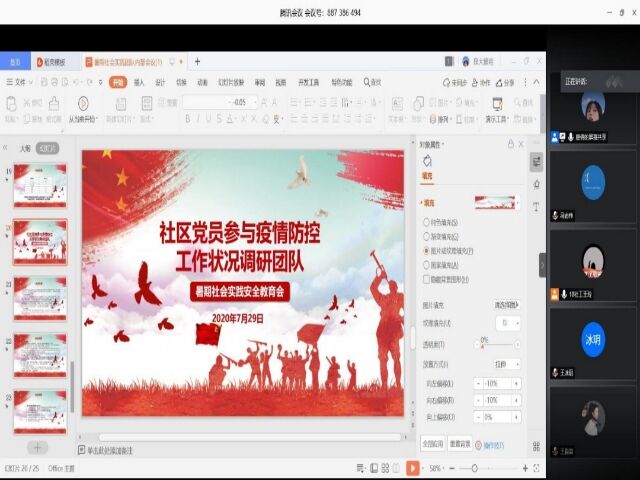Screen dimensions: 640x480
Task: Select the gradient fill radio option
Action: tap(427, 236)
